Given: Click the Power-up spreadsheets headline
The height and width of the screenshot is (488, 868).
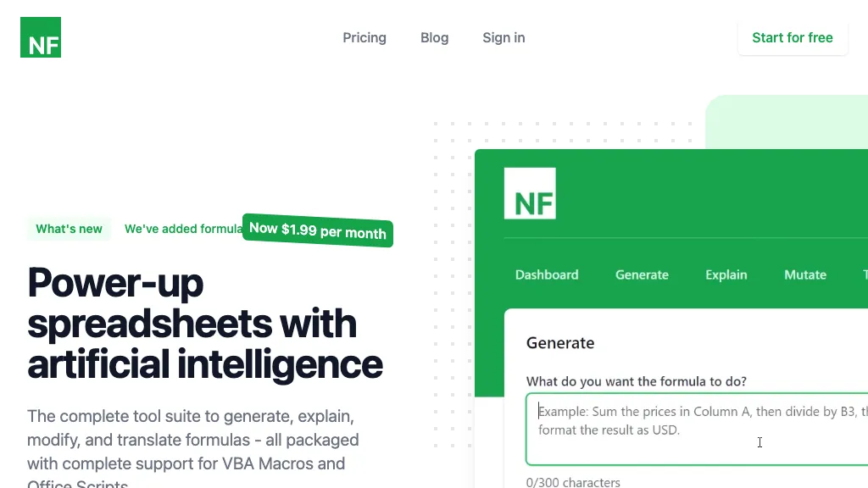Looking at the screenshot, I should [x=205, y=324].
